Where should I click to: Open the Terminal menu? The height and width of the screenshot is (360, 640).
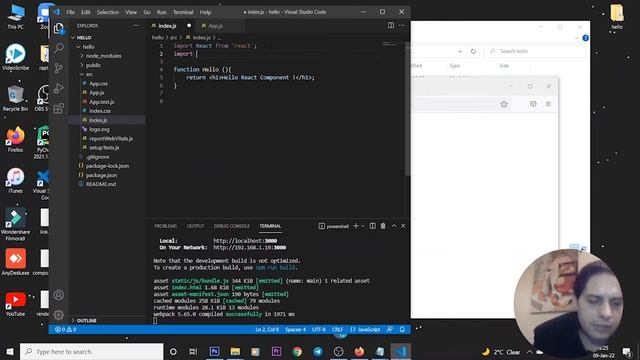point(183,12)
